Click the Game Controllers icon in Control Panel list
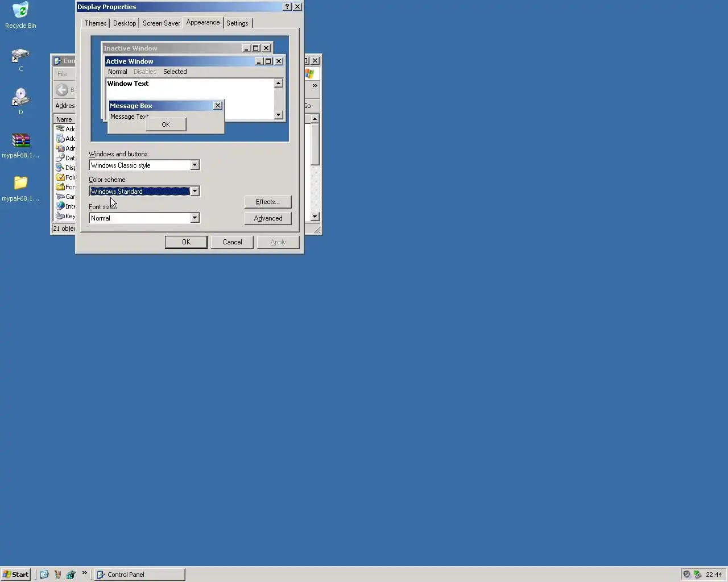The width and height of the screenshot is (728, 582). 60,197
